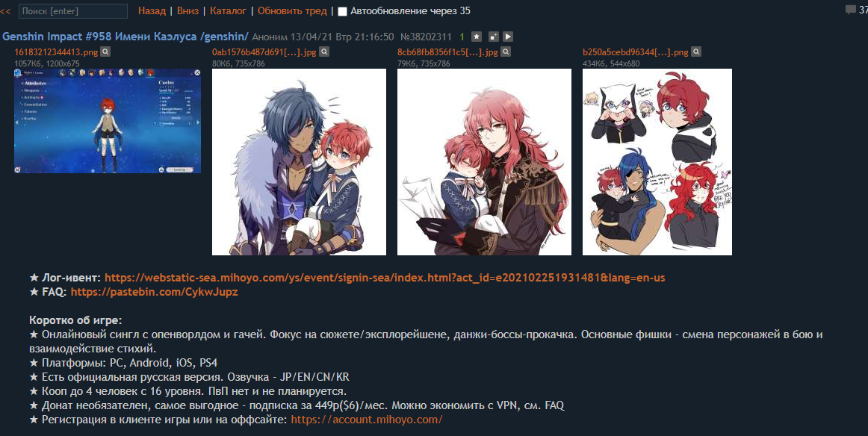Click the search icon beside 8cb68fb8356f1c5 jpg

click(x=506, y=52)
